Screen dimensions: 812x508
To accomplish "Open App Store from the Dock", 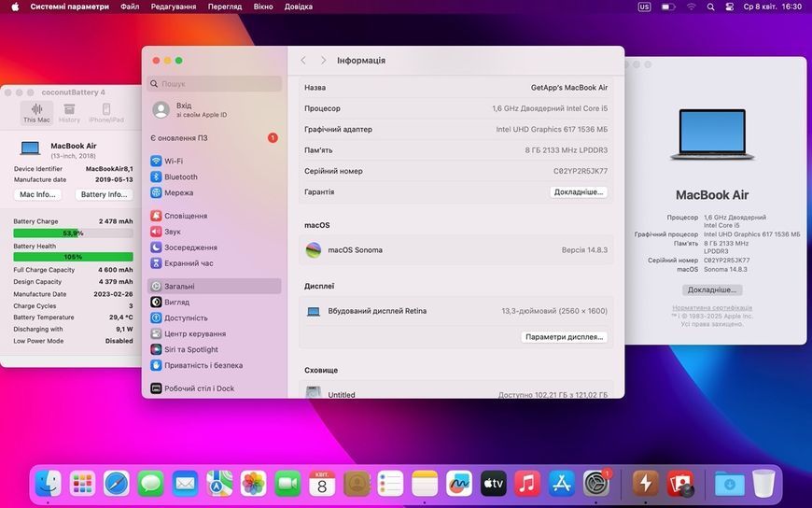I will [x=562, y=484].
